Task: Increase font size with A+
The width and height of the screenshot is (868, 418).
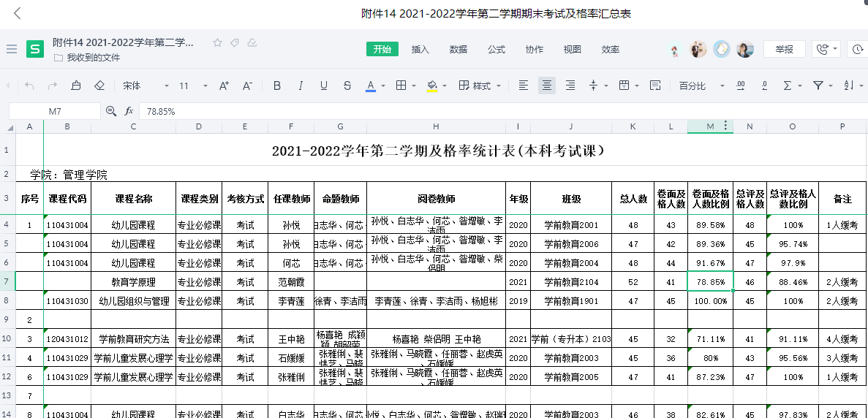Action: [224, 85]
